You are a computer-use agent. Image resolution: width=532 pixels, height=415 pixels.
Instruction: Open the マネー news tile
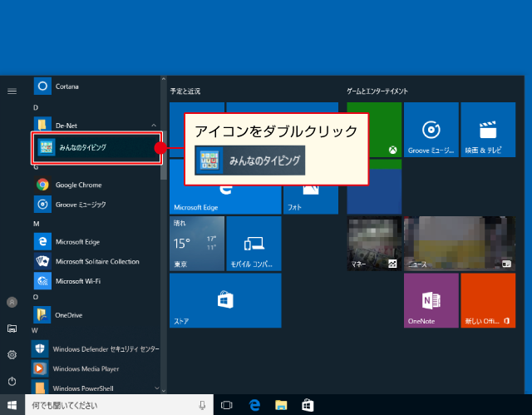pos(374,244)
